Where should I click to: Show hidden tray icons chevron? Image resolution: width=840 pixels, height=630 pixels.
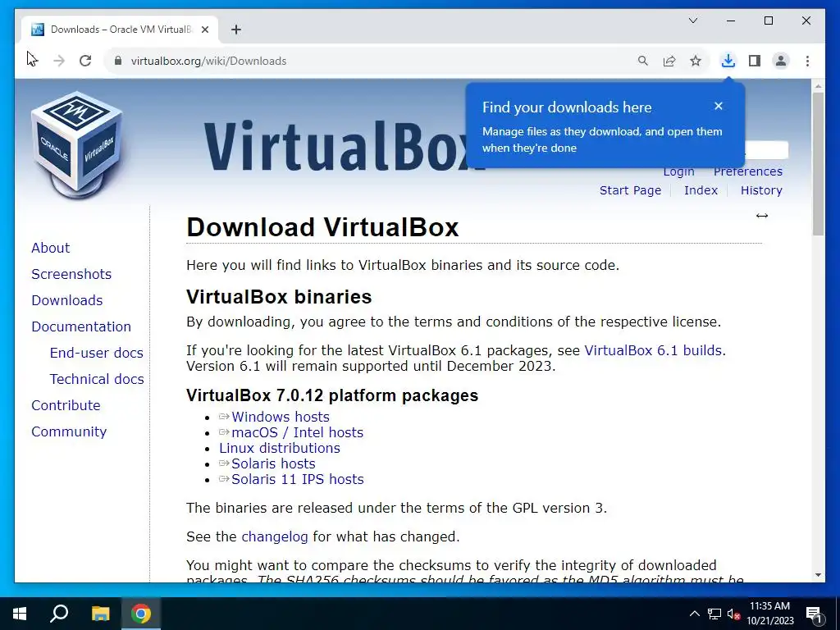pyautogui.click(x=694, y=614)
